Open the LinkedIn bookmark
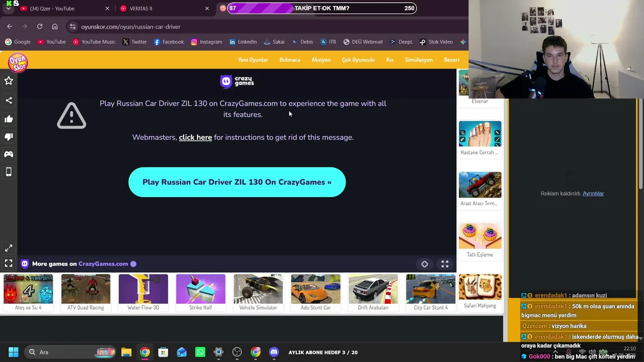 click(243, 42)
